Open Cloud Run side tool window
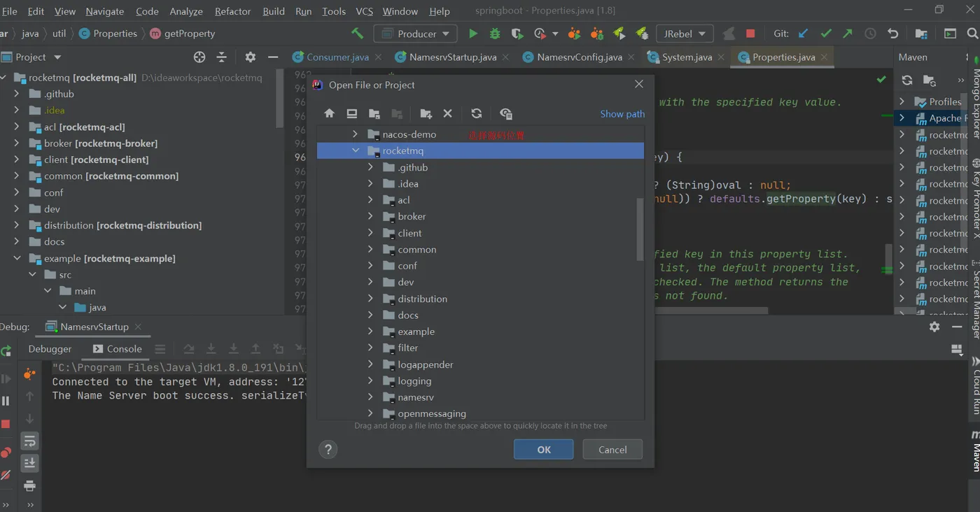This screenshot has height=512, width=980. (974, 386)
